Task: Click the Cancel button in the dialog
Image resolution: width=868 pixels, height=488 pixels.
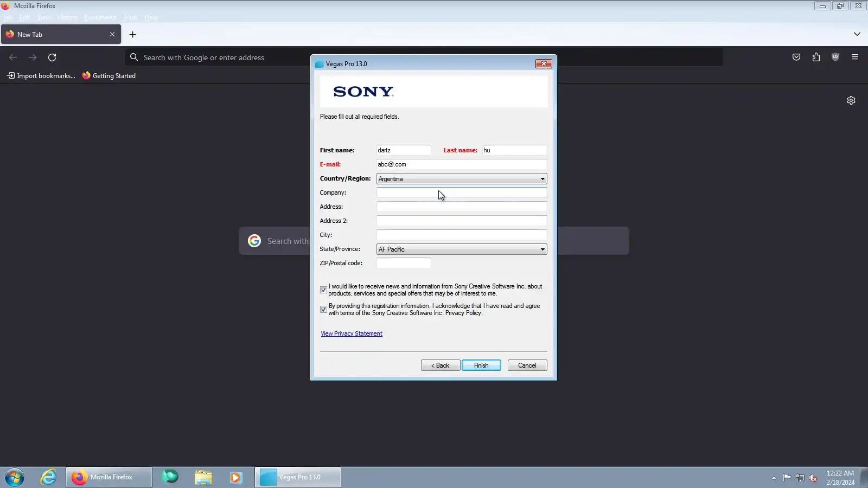Action: tap(527, 365)
